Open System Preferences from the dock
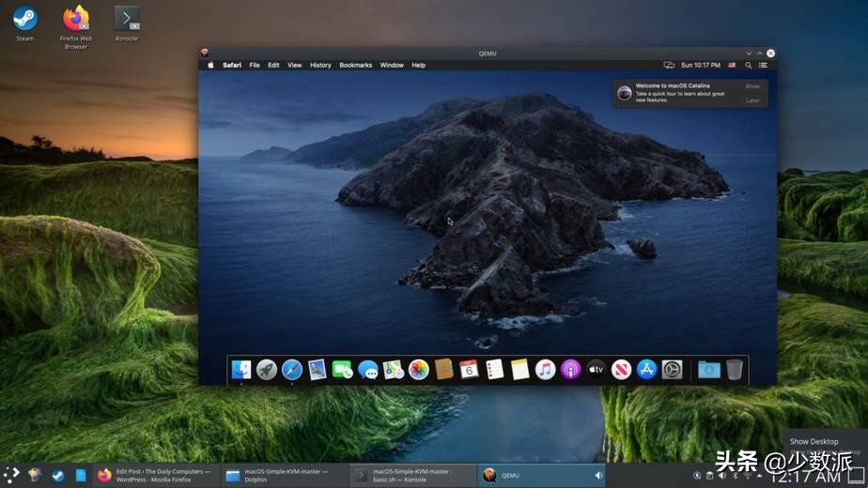 (x=672, y=370)
